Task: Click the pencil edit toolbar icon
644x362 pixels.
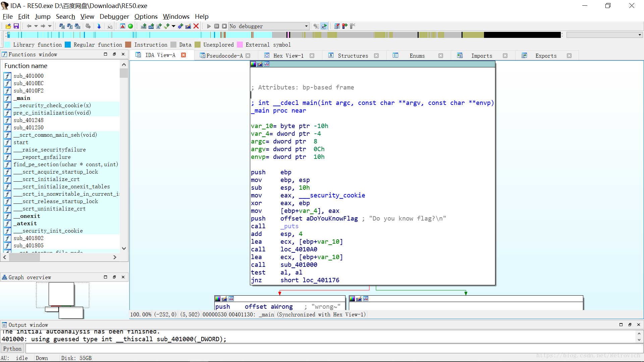Action: (188, 26)
